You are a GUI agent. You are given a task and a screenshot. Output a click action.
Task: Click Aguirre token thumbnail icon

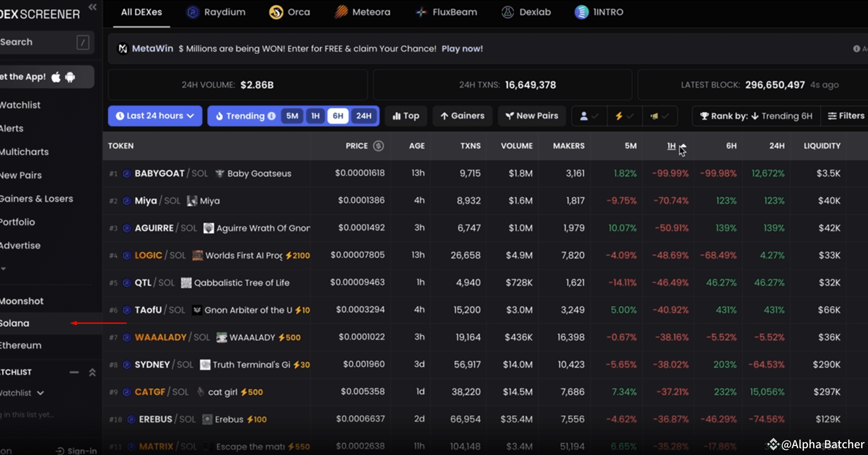[209, 228]
